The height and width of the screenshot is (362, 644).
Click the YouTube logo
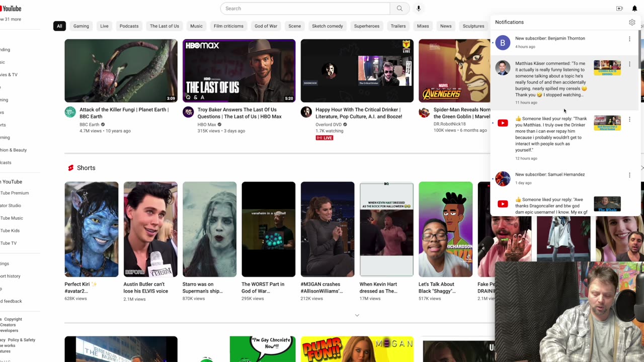(x=10, y=9)
